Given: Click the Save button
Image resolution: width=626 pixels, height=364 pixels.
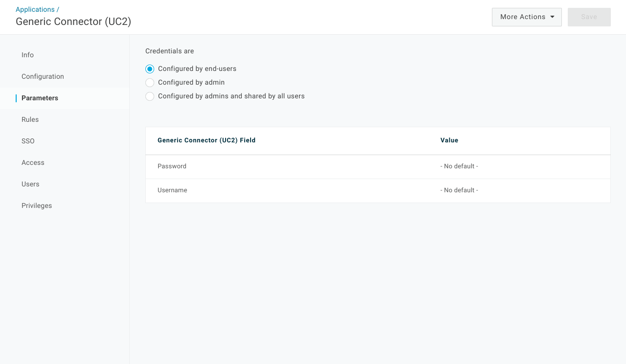Looking at the screenshot, I should tap(589, 17).
